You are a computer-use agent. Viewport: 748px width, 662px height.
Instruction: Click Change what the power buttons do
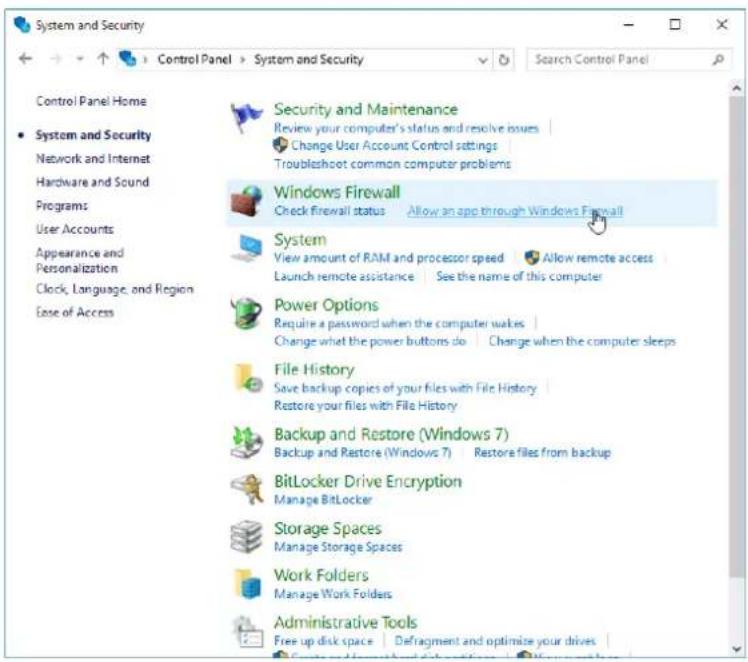pyautogui.click(x=370, y=341)
